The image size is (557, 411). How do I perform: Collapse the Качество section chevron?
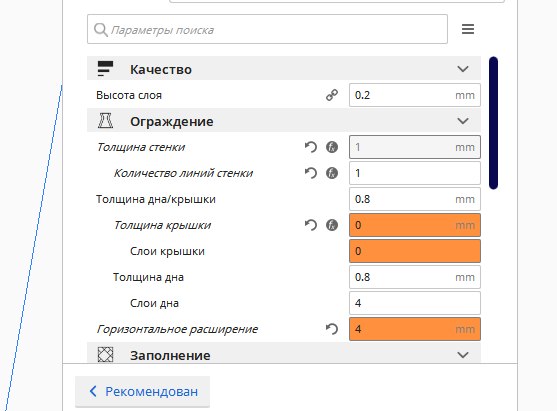click(x=463, y=69)
